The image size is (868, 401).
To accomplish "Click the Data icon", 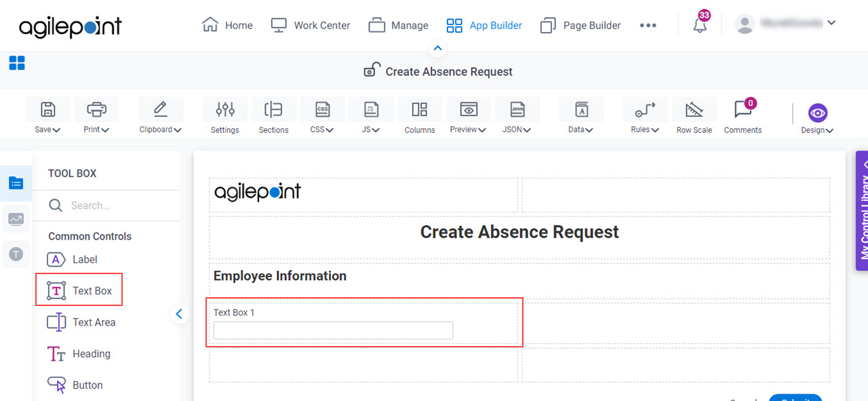I will click(x=581, y=109).
